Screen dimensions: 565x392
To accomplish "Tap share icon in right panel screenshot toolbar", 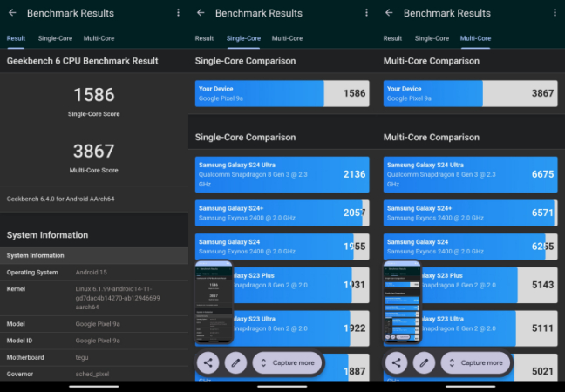I will (397, 363).
